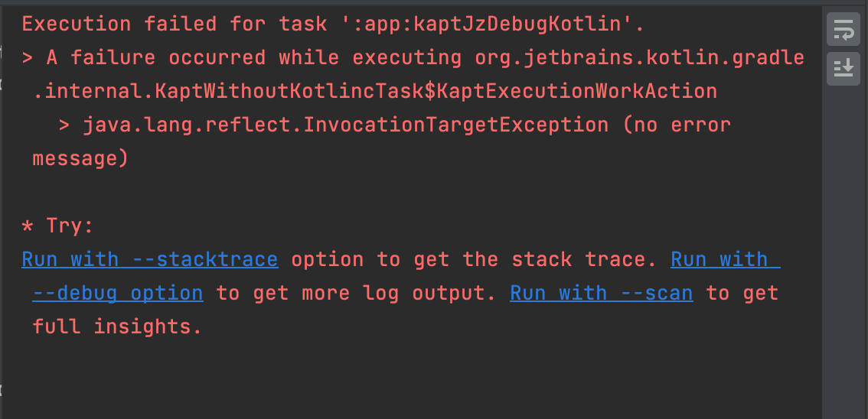Click the full insights. text
The image size is (868, 419).
[117, 326]
